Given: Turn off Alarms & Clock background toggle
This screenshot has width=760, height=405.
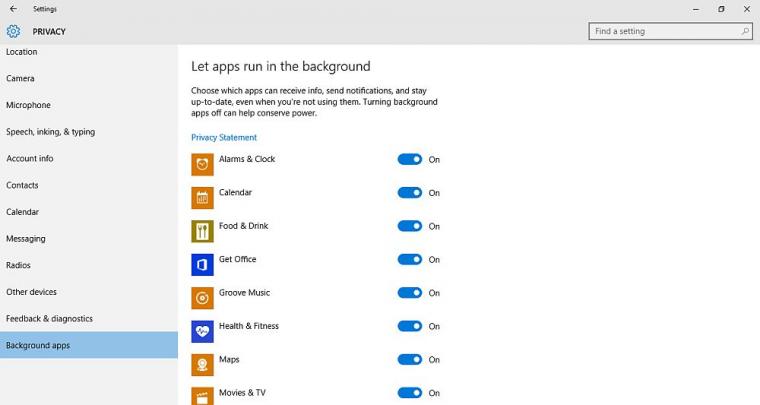Looking at the screenshot, I should [410, 159].
